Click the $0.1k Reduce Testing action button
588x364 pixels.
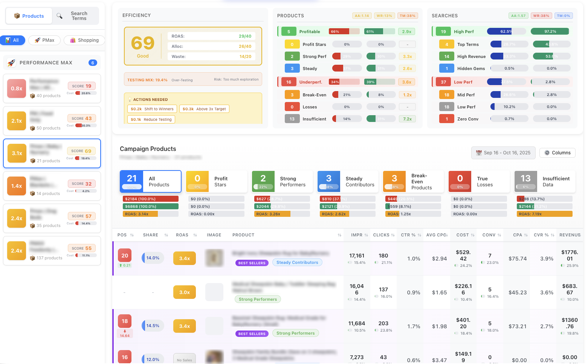pos(151,119)
